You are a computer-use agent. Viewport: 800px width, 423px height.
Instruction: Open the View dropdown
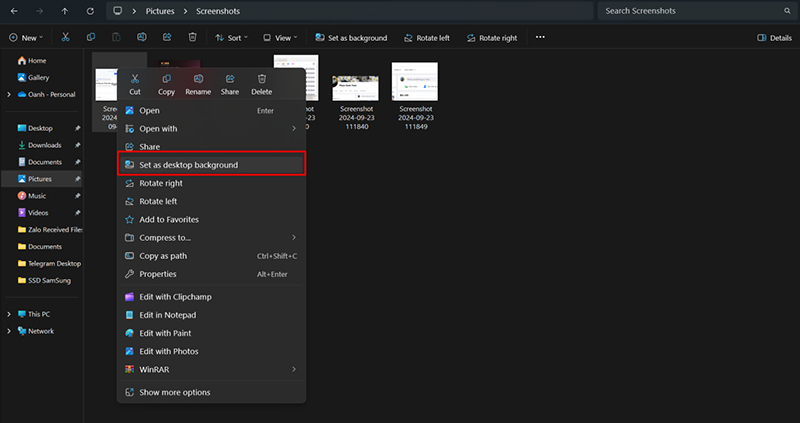click(283, 38)
